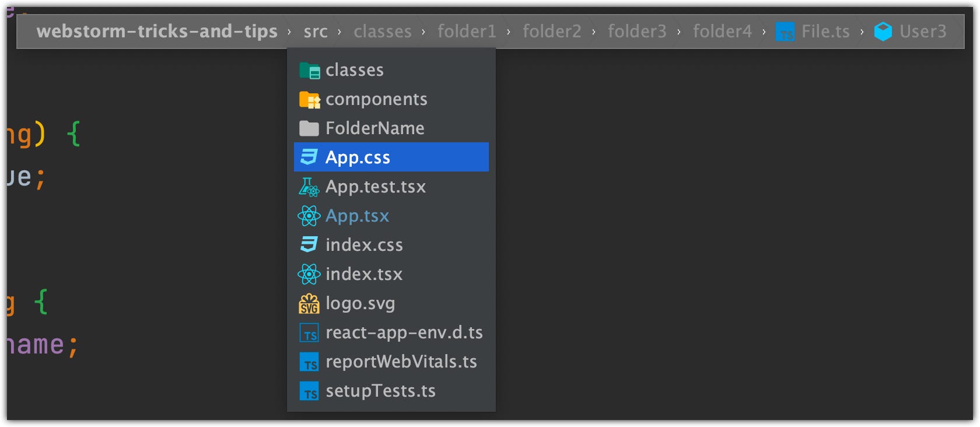980x427 pixels.
Task: Click the folder2 breadcrumb
Action: (x=552, y=32)
